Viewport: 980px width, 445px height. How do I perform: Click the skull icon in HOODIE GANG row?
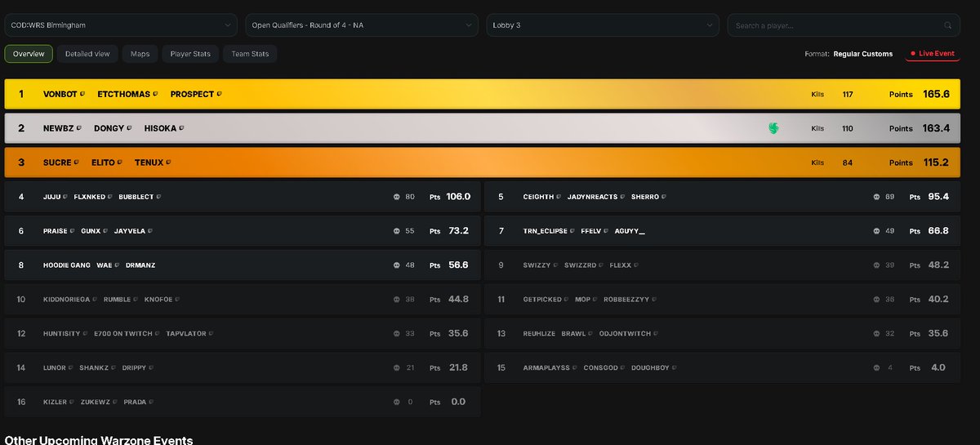point(396,265)
